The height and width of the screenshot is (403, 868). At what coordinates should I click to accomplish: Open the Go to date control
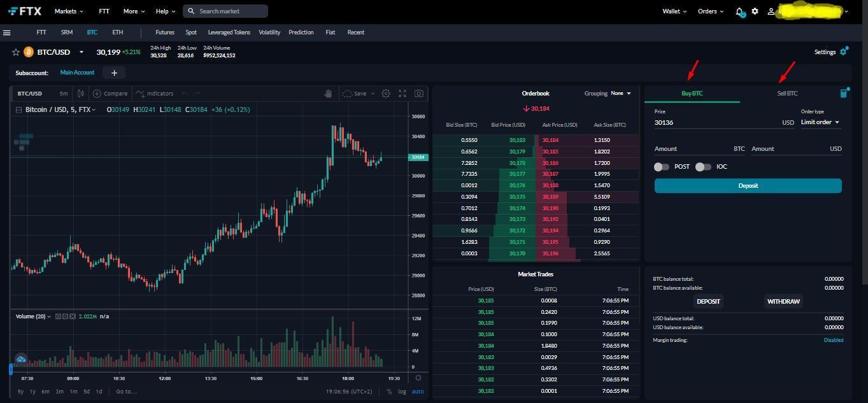coord(126,392)
